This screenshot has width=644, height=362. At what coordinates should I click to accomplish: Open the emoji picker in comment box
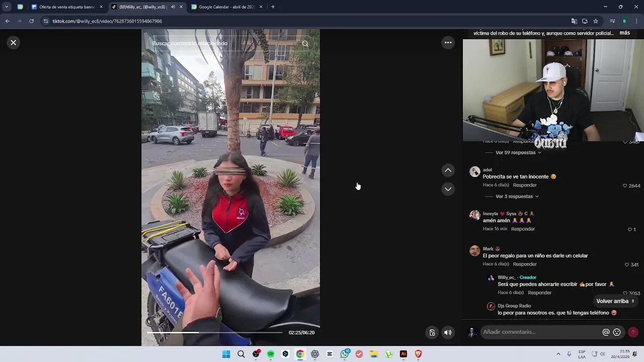617,332
